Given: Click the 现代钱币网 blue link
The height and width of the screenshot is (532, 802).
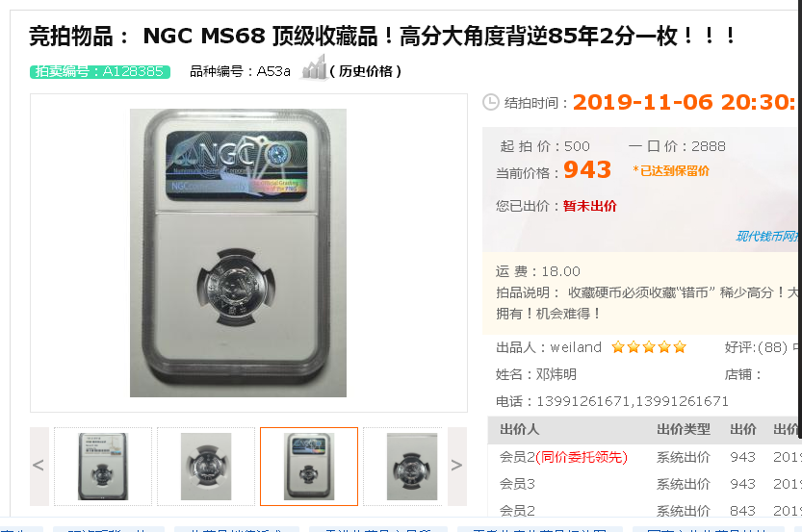Looking at the screenshot, I should pyautogui.click(x=767, y=236).
